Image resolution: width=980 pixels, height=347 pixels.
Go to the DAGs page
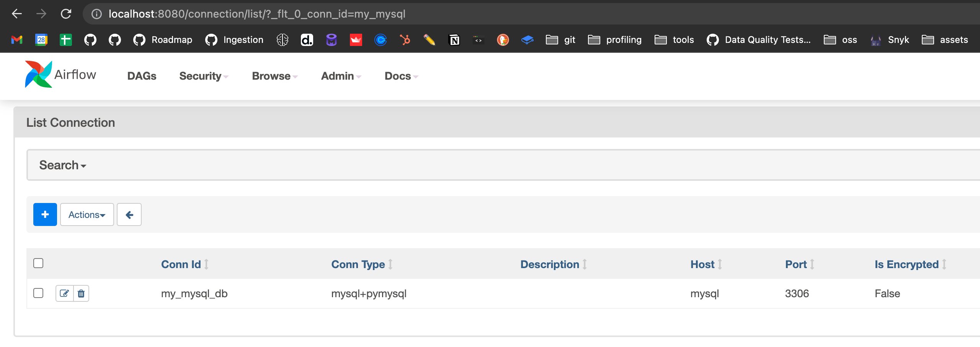142,76
